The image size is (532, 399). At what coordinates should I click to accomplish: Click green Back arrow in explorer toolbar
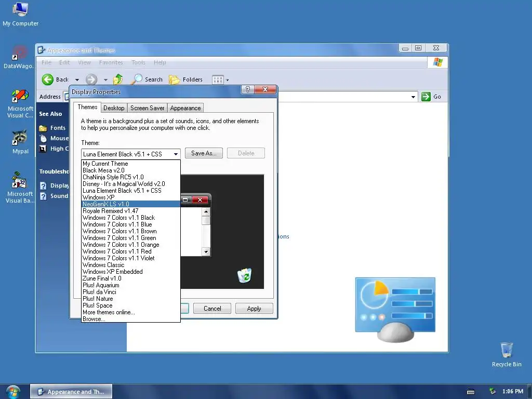pyautogui.click(x=48, y=79)
